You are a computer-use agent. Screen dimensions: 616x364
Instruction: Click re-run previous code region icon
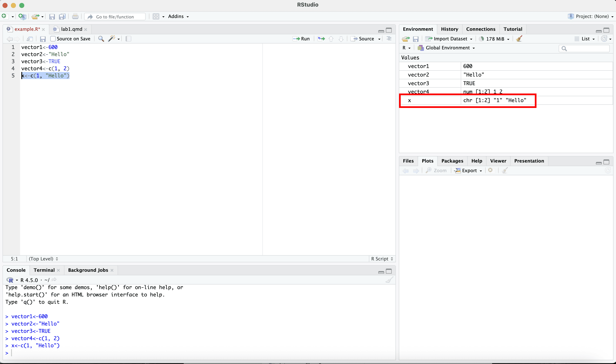click(x=321, y=38)
